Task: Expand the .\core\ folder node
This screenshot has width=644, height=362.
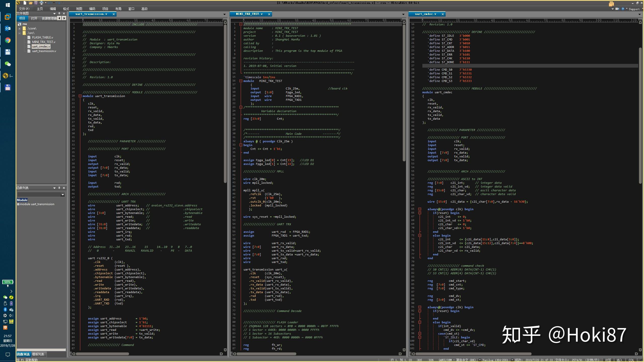Action: click(x=19, y=28)
